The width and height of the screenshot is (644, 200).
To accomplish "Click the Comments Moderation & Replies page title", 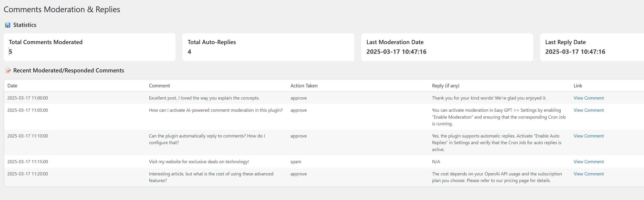I will click(62, 9).
